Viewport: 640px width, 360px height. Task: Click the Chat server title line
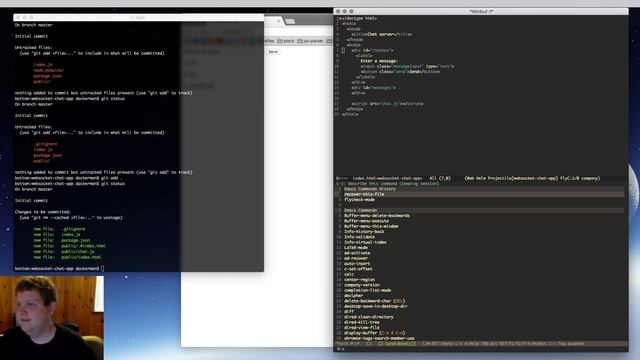pyautogui.click(x=382, y=34)
